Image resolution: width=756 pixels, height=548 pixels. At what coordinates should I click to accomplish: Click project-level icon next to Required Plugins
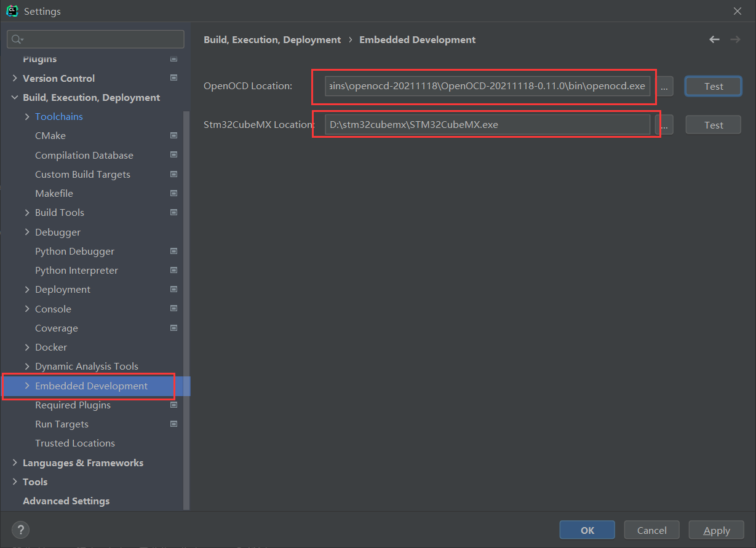point(173,405)
